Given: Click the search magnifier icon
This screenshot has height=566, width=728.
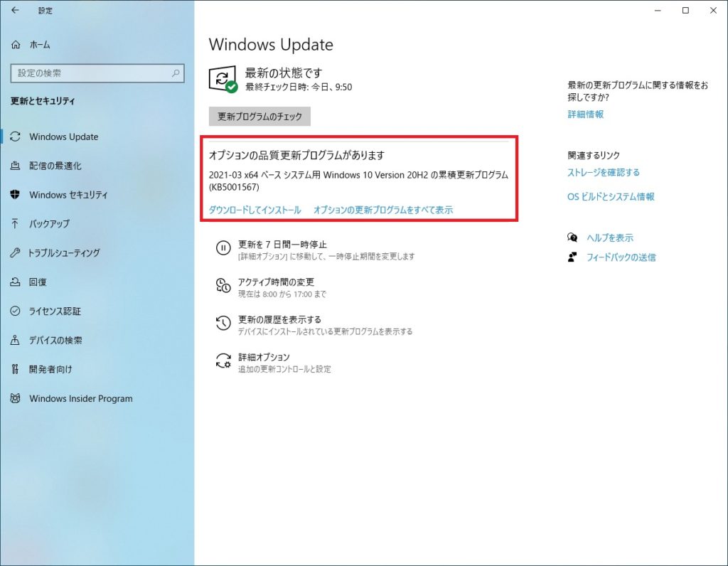Looking at the screenshot, I should tap(176, 73).
